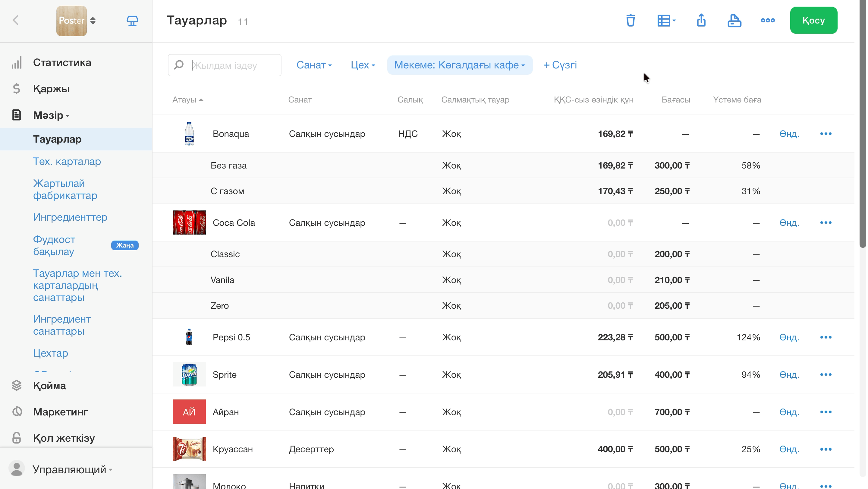The image size is (868, 489).
Task: Collapse the Мәзір menu section
Action: pos(51,115)
